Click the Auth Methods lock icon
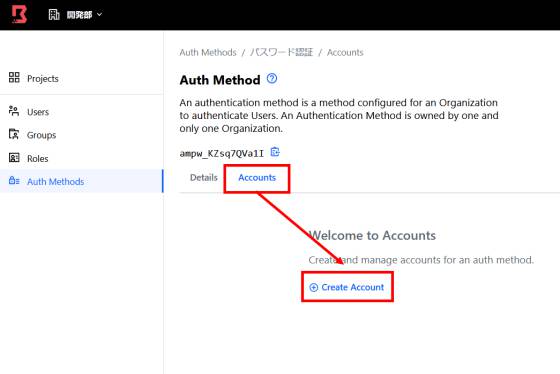The height and width of the screenshot is (374, 560). 14,180
